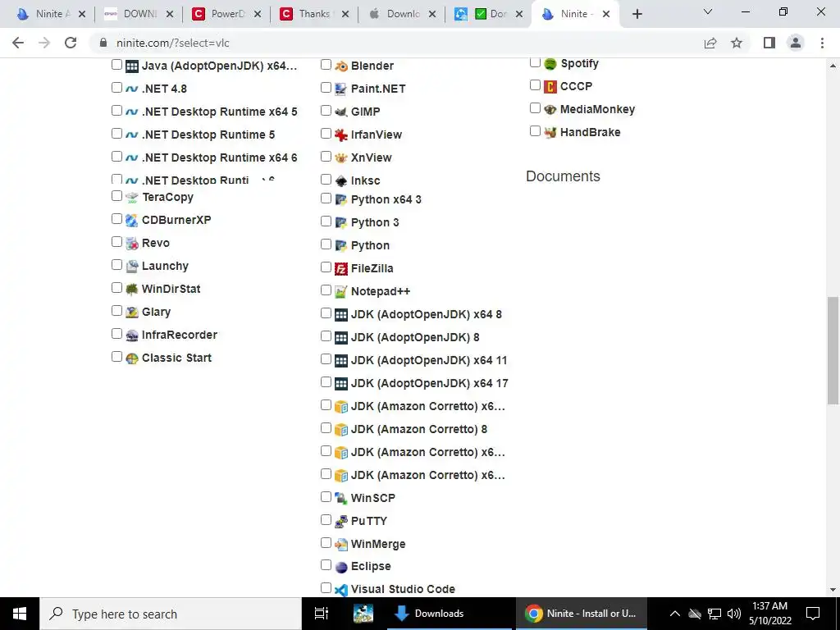
Task: Click the WinMerge icon
Action: pos(340,545)
